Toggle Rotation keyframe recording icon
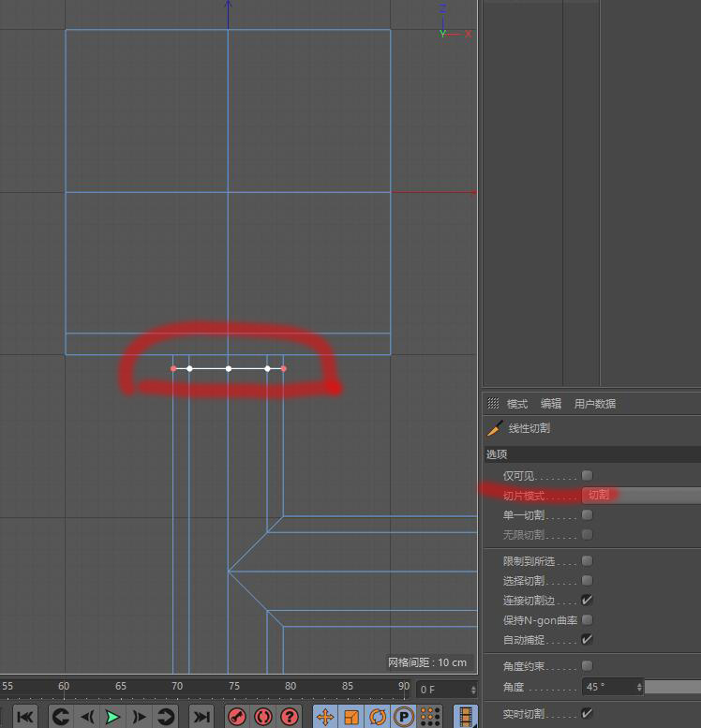The height and width of the screenshot is (728, 701). point(378,717)
